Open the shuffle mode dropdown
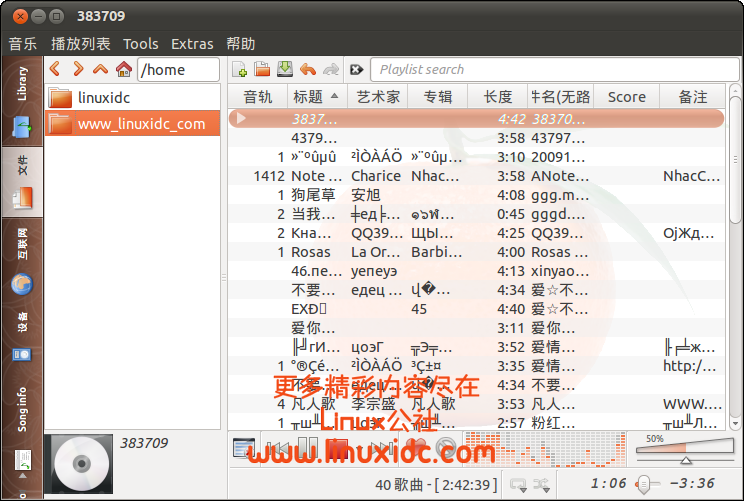Screen dimensions: 744x501 tap(541, 484)
